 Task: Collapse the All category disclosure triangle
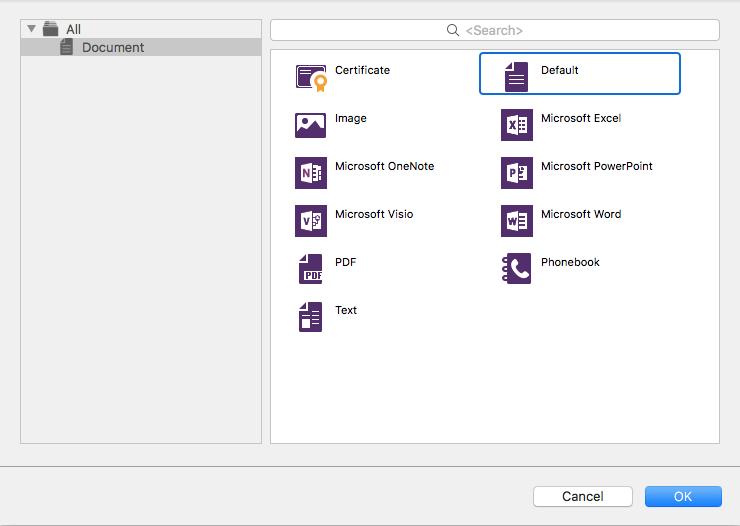tap(31, 29)
